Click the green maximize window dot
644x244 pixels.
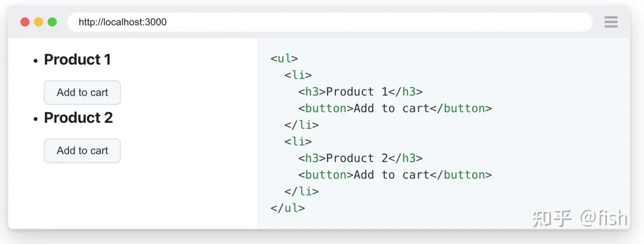pos(52,22)
